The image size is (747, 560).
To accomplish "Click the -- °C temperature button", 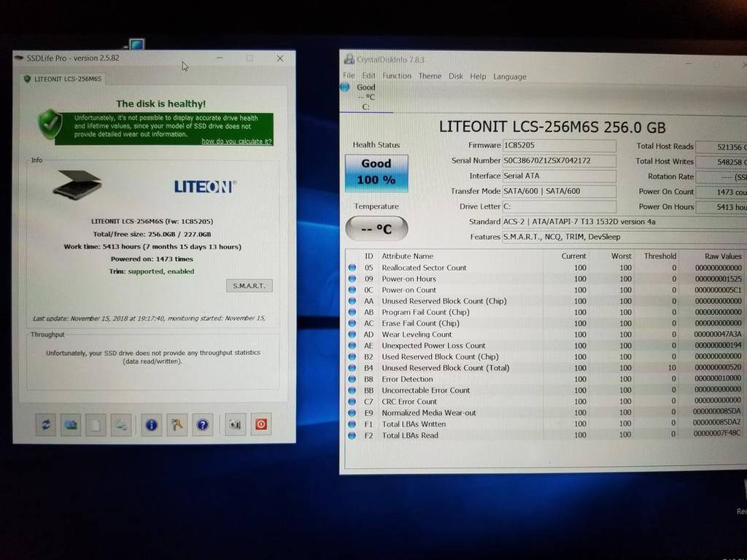I will point(376,228).
